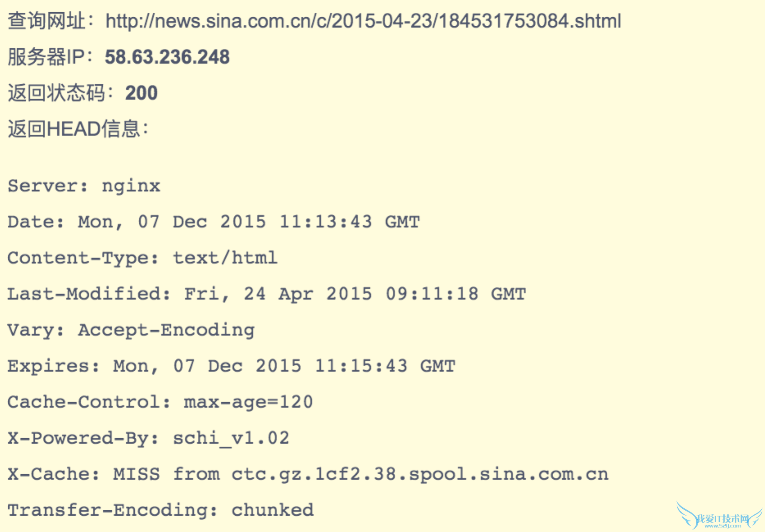
Task: Click the X-Powered-By schi_v1.02 line
Action: tap(148, 438)
